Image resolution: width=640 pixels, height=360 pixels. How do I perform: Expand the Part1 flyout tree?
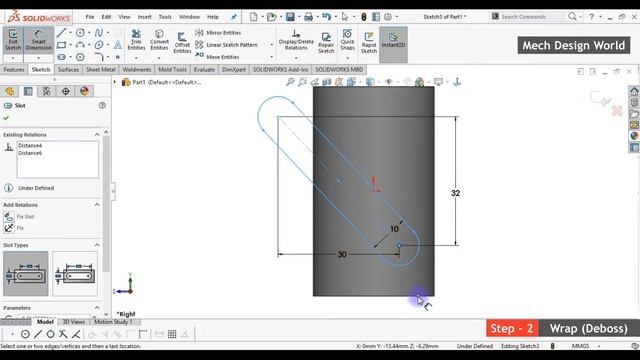[115, 82]
